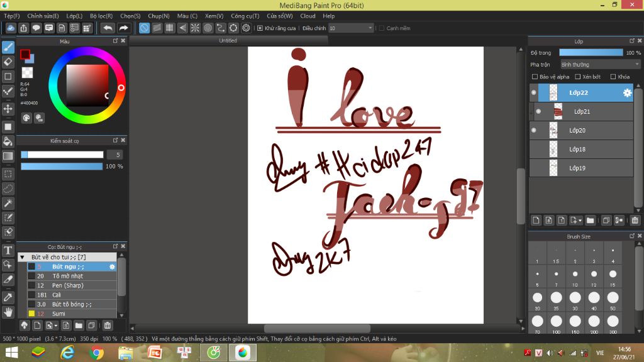Select the Magic Wand tool
The image size is (644, 362).
pyautogui.click(x=8, y=203)
